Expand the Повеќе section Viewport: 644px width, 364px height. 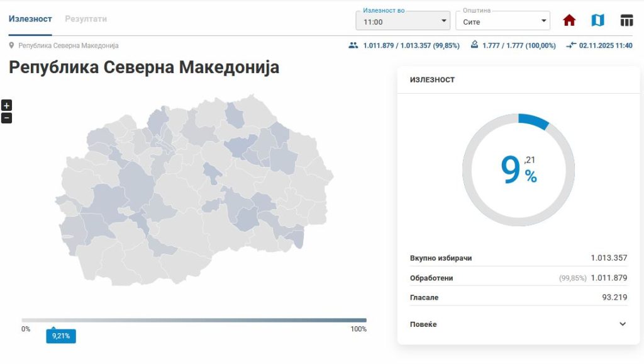pyautogui.click(x=517, y=324)
